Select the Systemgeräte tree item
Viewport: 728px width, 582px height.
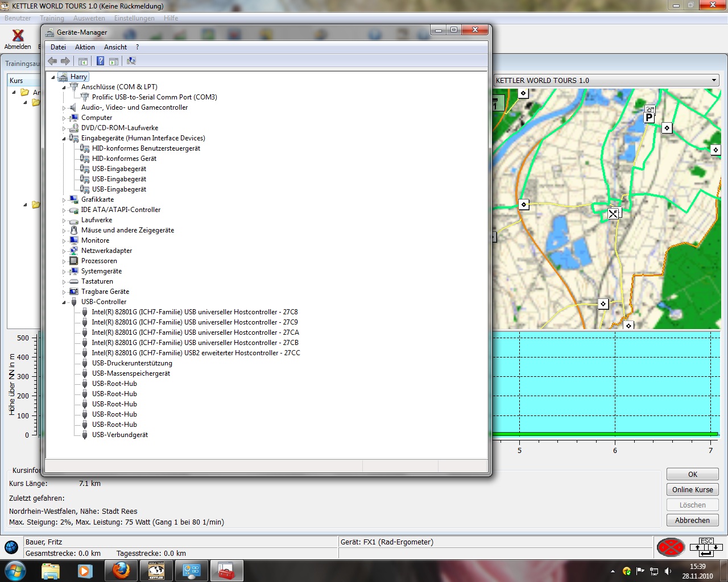click(101, 271)
